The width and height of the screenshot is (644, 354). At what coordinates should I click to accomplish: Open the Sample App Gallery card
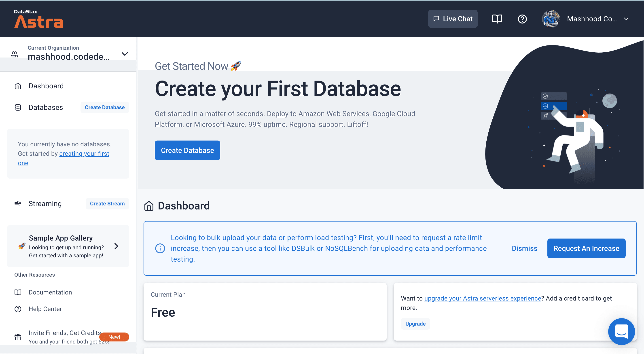tap(68, 246)
